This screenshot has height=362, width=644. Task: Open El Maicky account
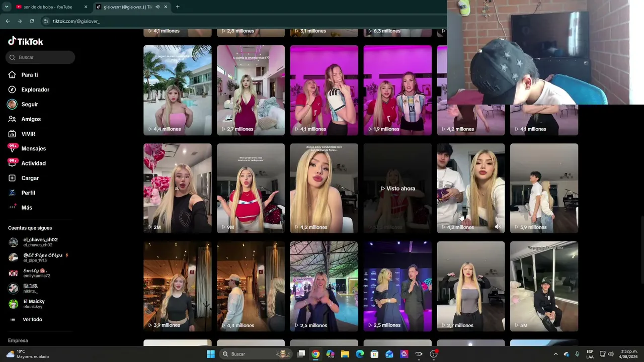[x=27, y=304]
